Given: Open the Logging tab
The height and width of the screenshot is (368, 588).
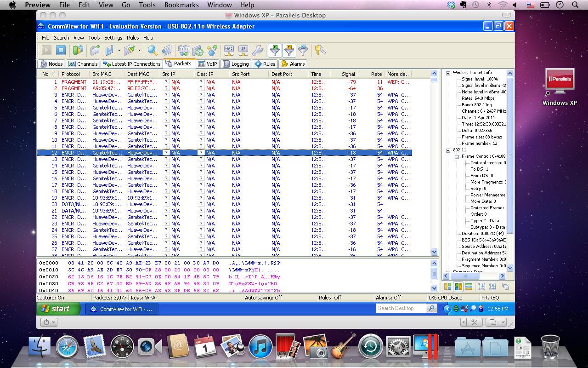Looking at the screenshot, I should (236, 64).
